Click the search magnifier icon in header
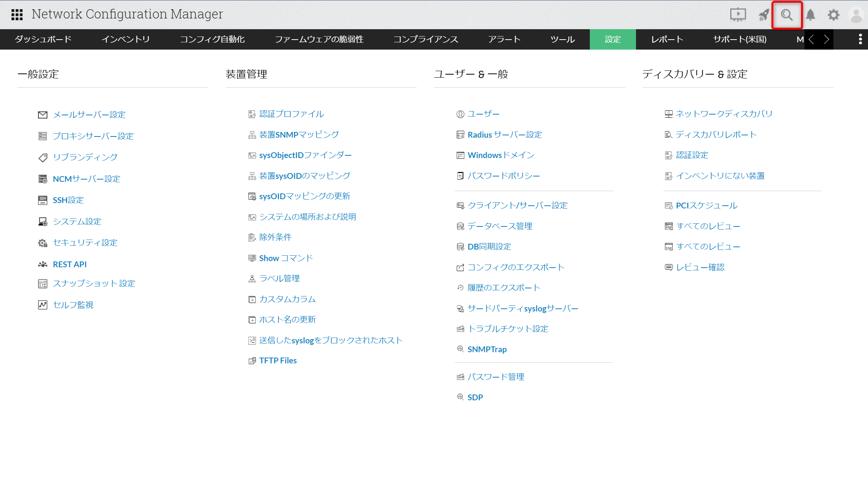 coord(787,15)
